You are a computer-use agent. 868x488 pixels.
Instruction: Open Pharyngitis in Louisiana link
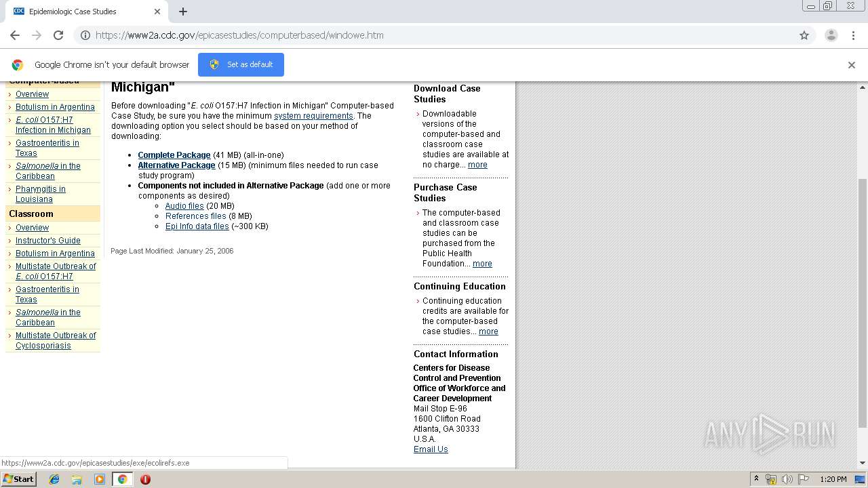coord(41,194)
